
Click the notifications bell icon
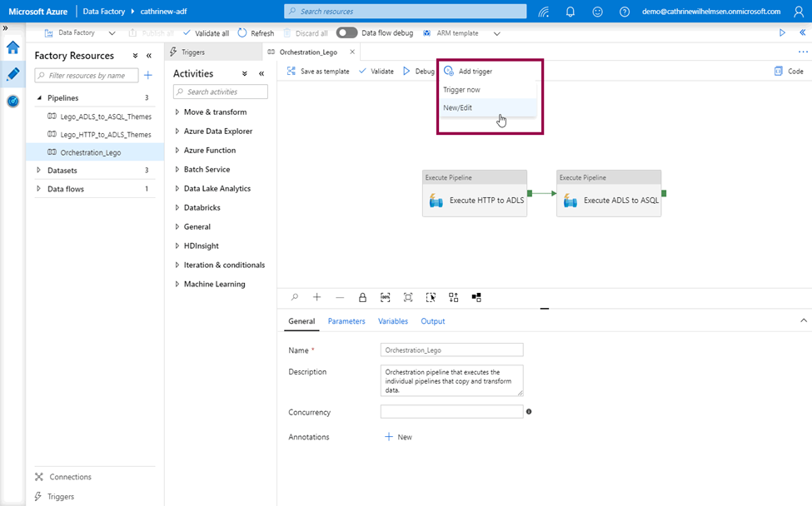pyautogui.click(x=570, y=12)
